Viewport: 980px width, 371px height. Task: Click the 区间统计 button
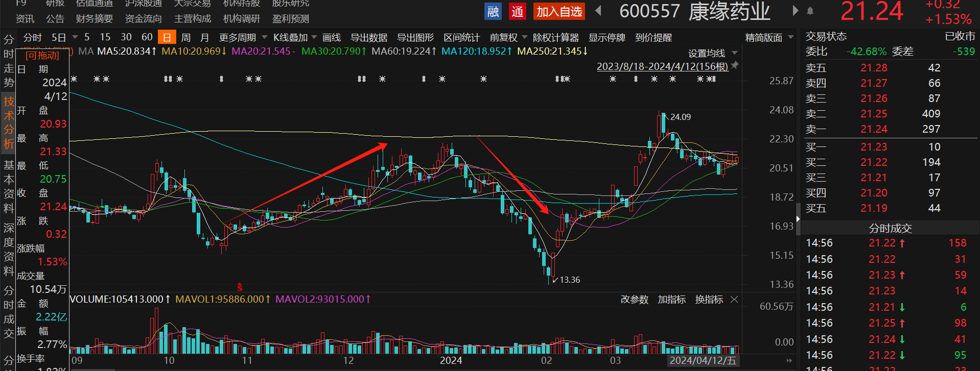462,37
